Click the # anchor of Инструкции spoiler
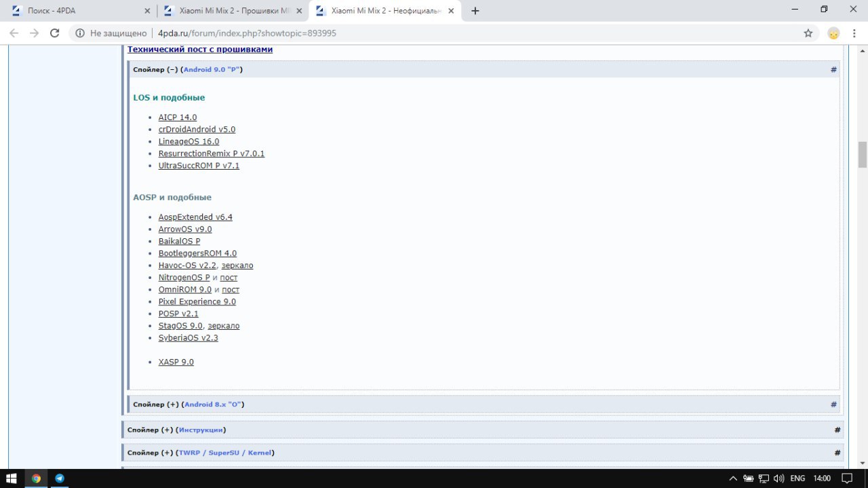Screen dimensions: 868x488 click(837, 430)
